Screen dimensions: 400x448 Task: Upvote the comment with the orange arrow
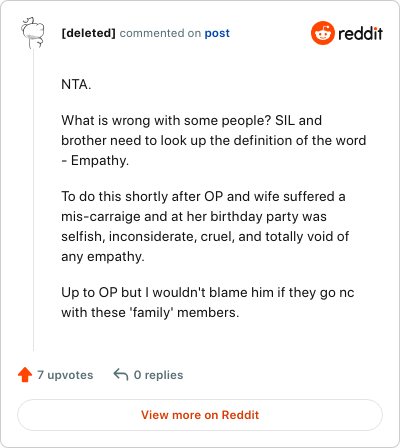[x=25, y=375]
